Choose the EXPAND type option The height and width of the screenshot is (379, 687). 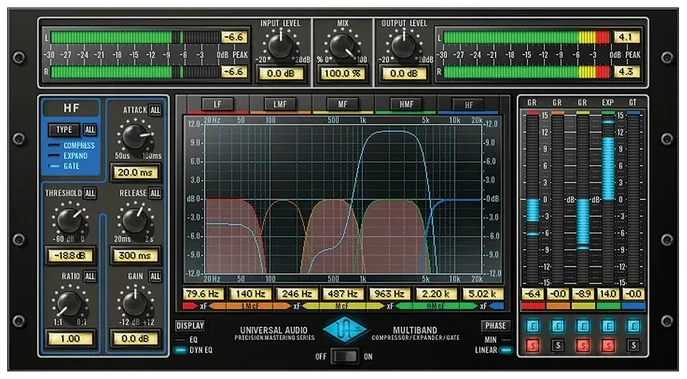point(68,156)
